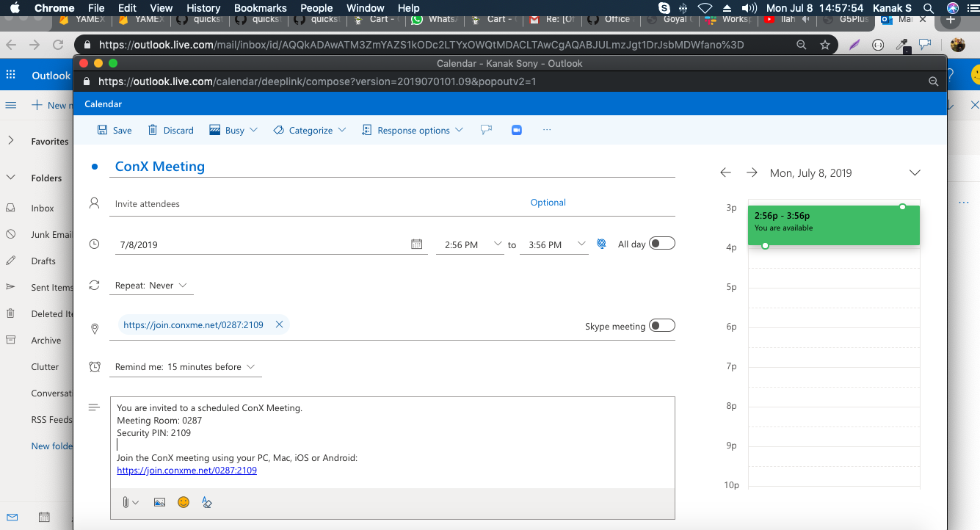Image resolution: width=980 pixels, height=530 pixels.
Task: Insert an image into the description
Action: [159, 502]
